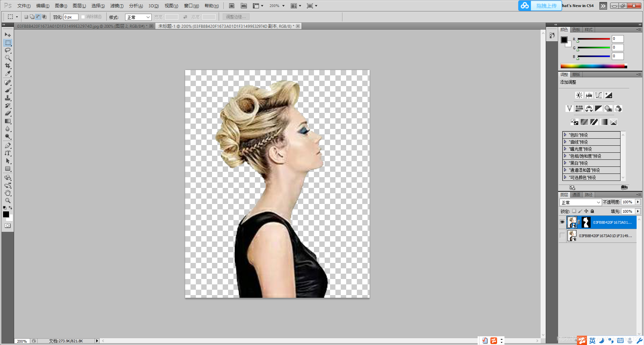Select the Eraser tool
Viewport: 644px width, 345px height.
8,113
